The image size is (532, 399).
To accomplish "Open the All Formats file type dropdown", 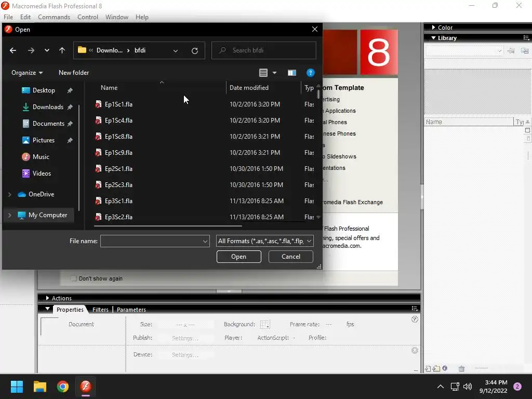I will (264, 241).
